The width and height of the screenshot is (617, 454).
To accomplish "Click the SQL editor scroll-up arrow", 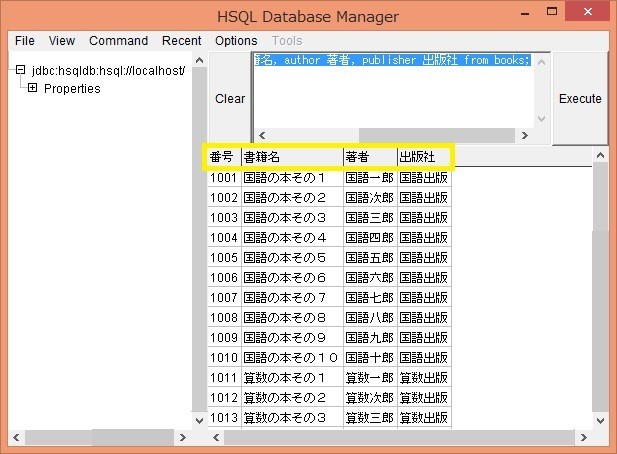I will pos(541,62).
